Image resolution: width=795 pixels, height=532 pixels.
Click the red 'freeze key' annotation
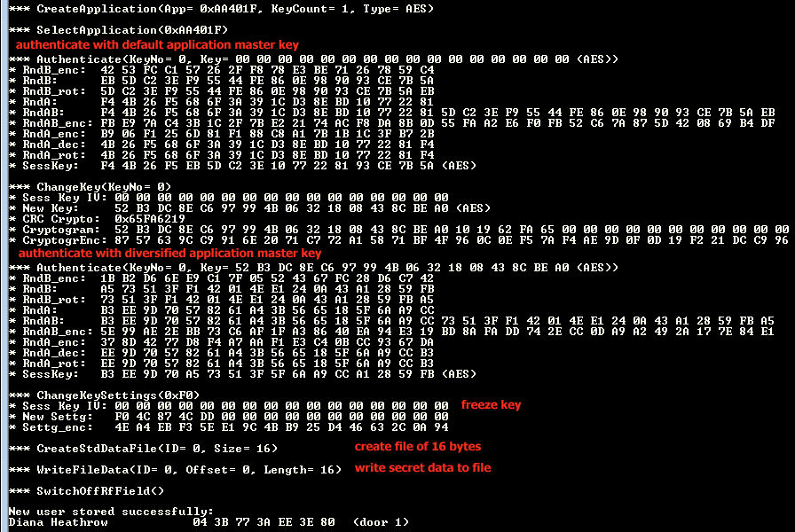491,405
